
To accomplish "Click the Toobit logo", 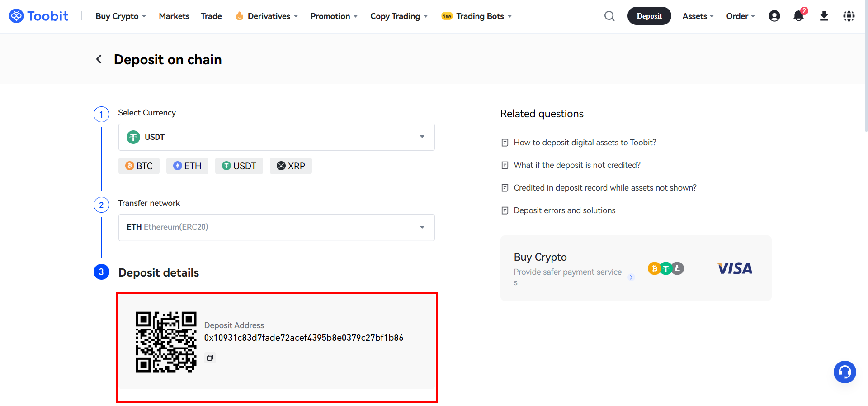I will point(38,16).
